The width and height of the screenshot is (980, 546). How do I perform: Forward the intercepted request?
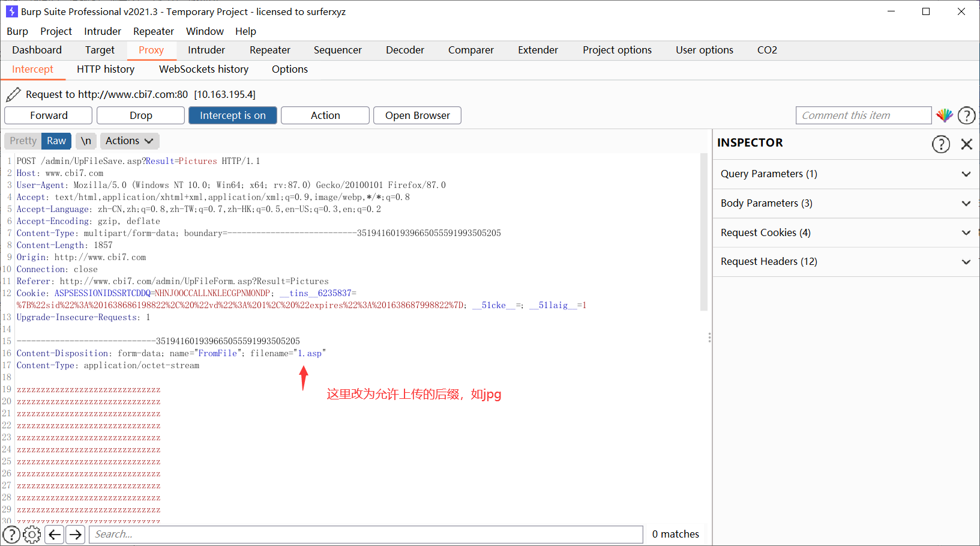(49, 115)
